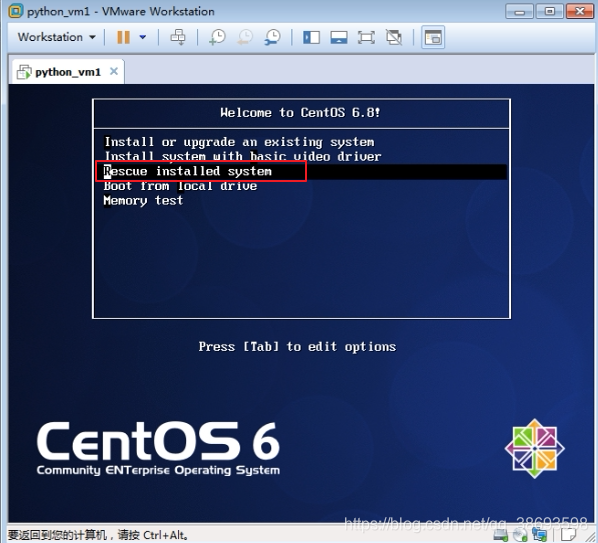Select Install system with basic video driver
The width and height of the screenshot is (598, 543).
(243, 156)
